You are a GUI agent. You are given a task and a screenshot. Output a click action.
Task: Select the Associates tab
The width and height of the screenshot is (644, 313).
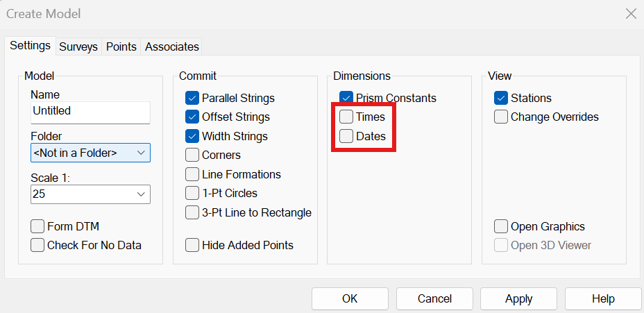click(x=171, y=46)
